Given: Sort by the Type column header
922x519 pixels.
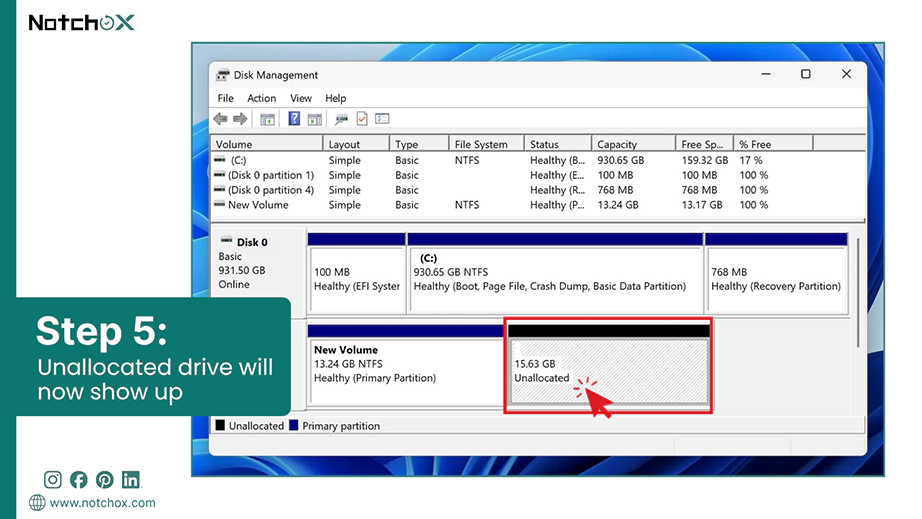Looking at the screenshot, I should click(x=419, y=144).
